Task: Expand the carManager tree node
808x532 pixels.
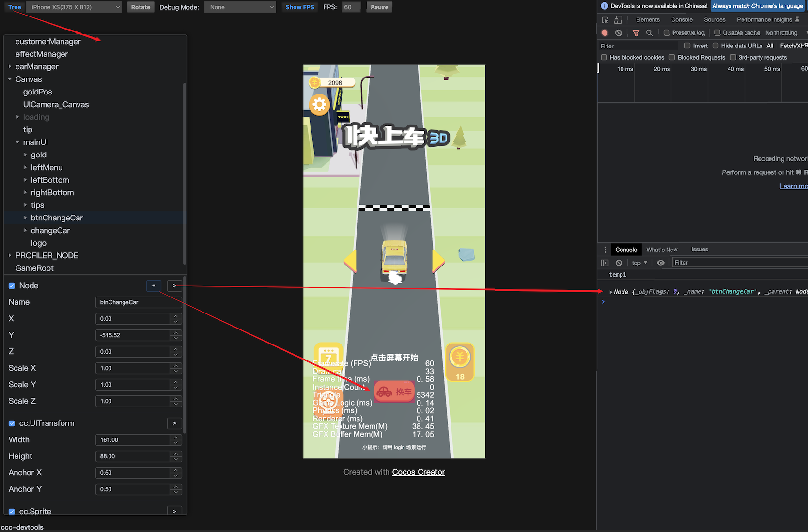Action: (x=11, y=66)
